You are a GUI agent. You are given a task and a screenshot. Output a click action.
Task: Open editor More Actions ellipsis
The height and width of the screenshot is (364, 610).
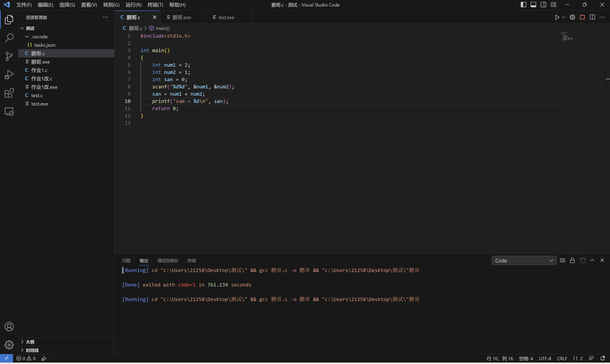[602, 17]
